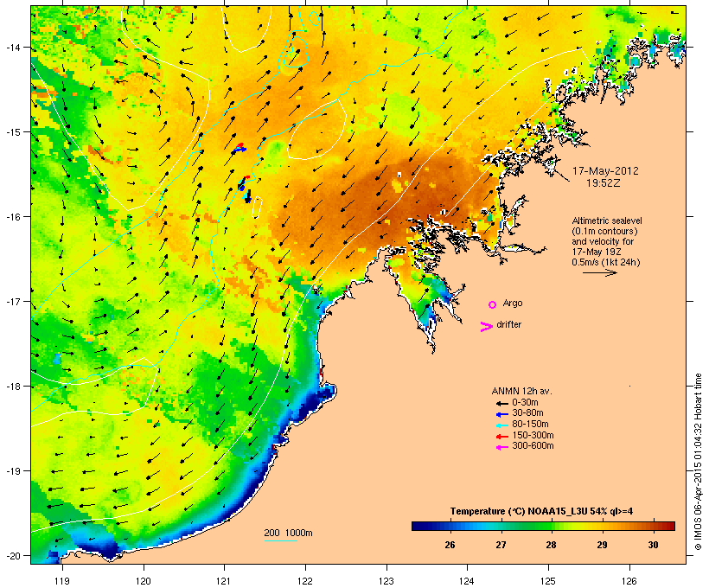Screen dimensions: 709x588
Task: Click the red 150-300m legend arrow
Action: click(x=501, y=437)
